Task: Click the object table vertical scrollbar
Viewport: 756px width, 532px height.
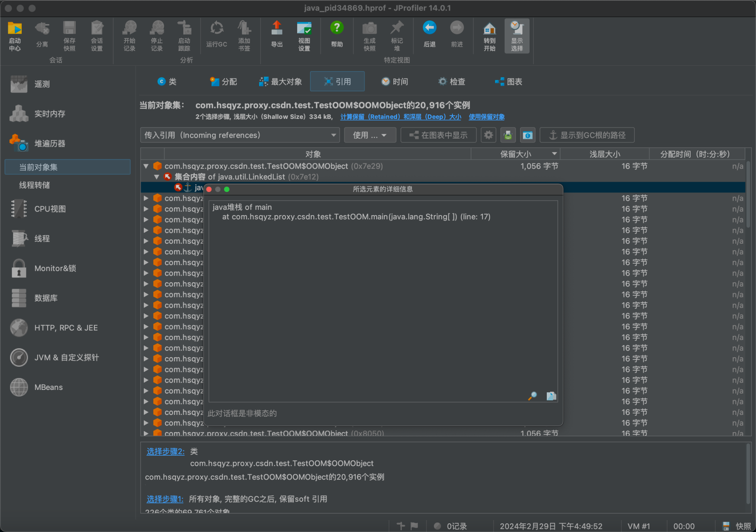Action: tap(748, 194)
